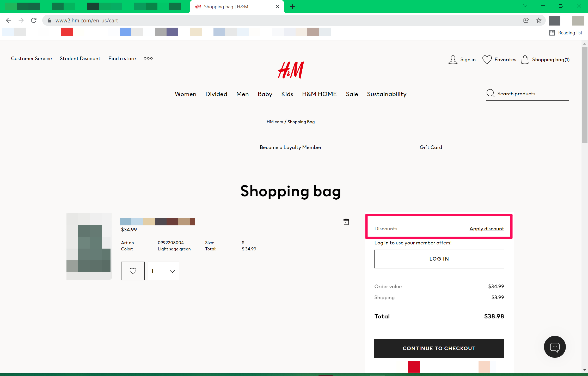Click the Favorites text link

[505, 60]
